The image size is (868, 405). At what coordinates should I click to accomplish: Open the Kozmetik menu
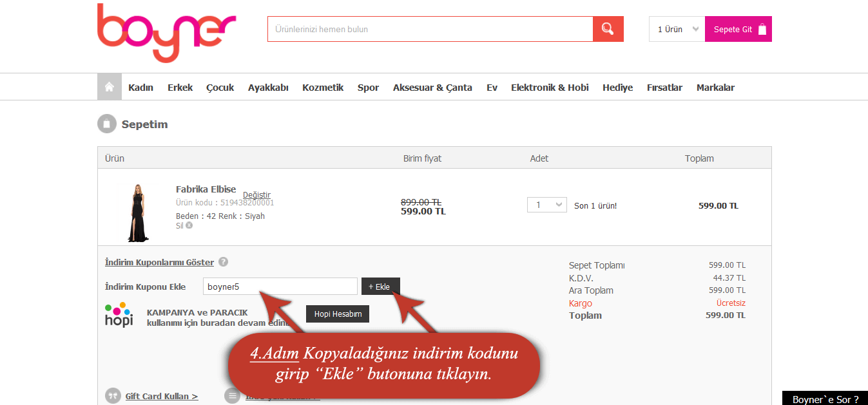click(x=323, y=88)
